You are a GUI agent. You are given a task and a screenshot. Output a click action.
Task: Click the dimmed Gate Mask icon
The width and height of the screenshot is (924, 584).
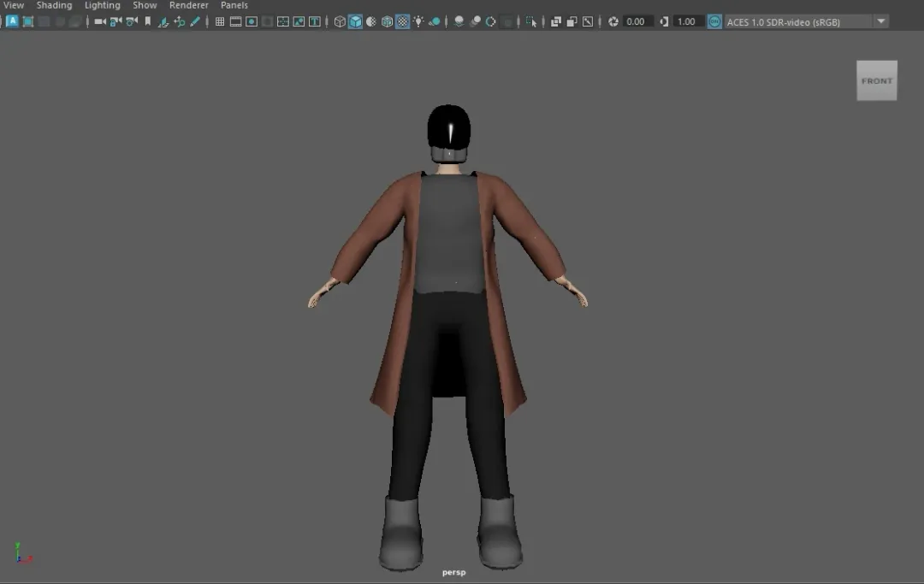(268, 21)
